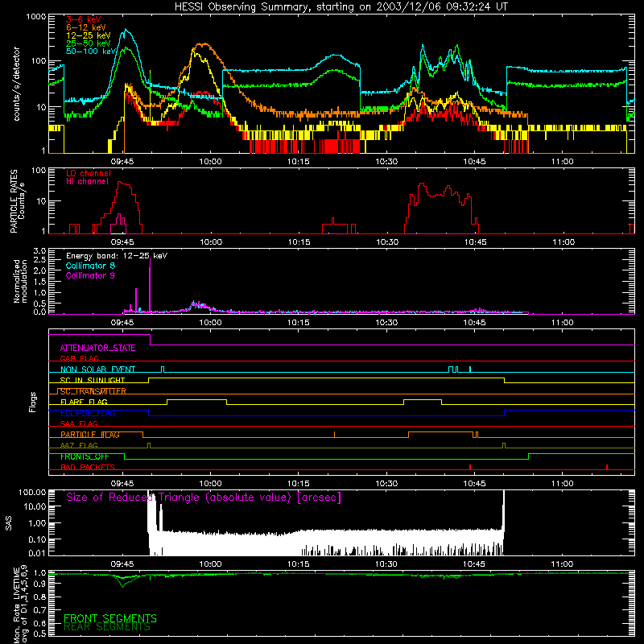Click the 10:30 tick under the particle rates plot

coord(387,242)
